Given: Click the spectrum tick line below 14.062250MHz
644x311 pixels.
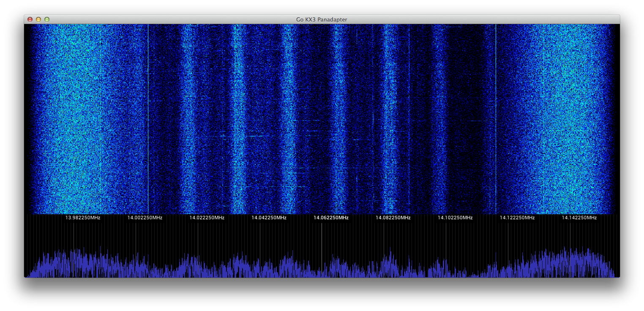Looking at the screenshot, I should coord(322,245).
